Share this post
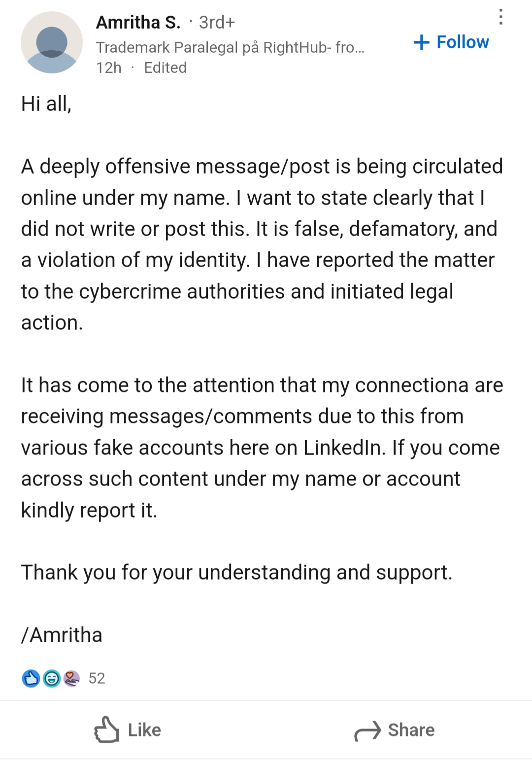This screenshot has height=766, width=532. click(394, 731)
